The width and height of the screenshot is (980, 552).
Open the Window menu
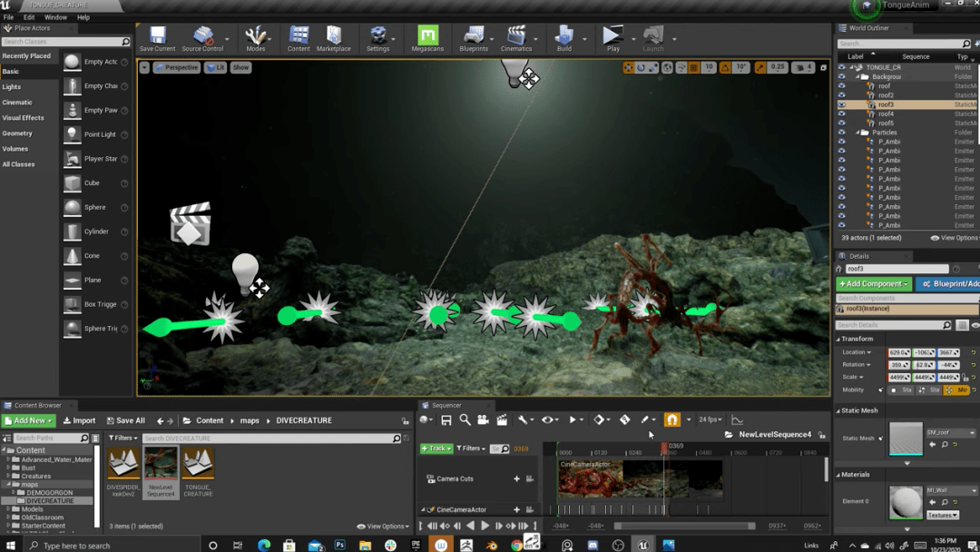55,17
